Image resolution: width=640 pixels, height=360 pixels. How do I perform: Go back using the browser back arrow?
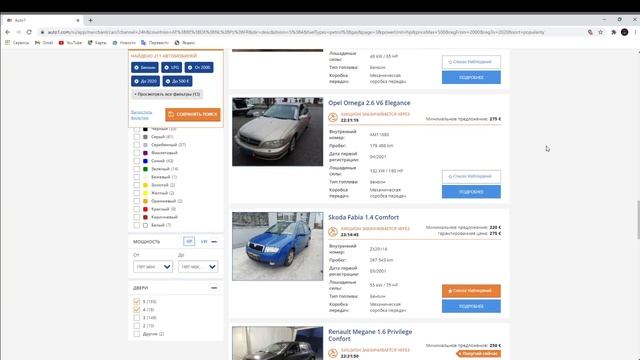(8, 32)
